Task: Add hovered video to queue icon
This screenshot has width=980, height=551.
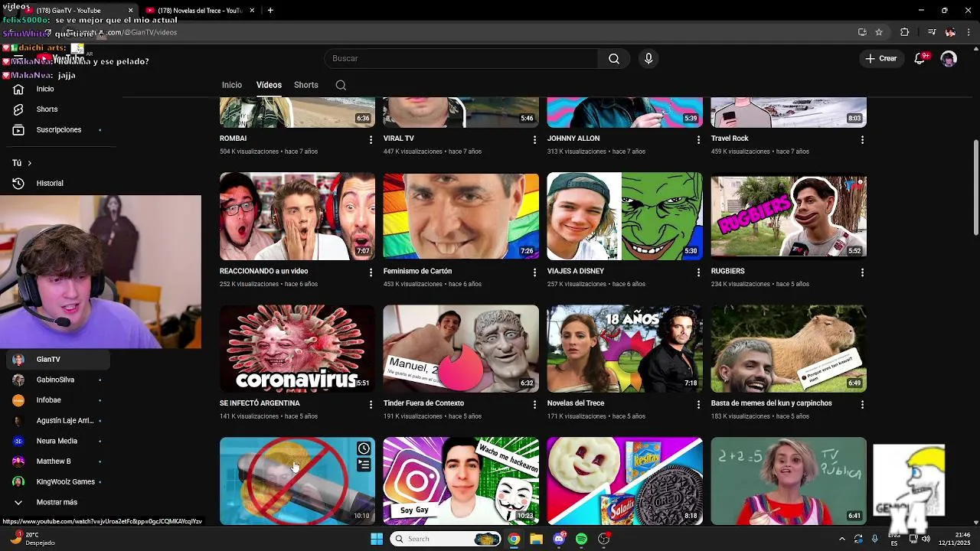Action: 364,465
